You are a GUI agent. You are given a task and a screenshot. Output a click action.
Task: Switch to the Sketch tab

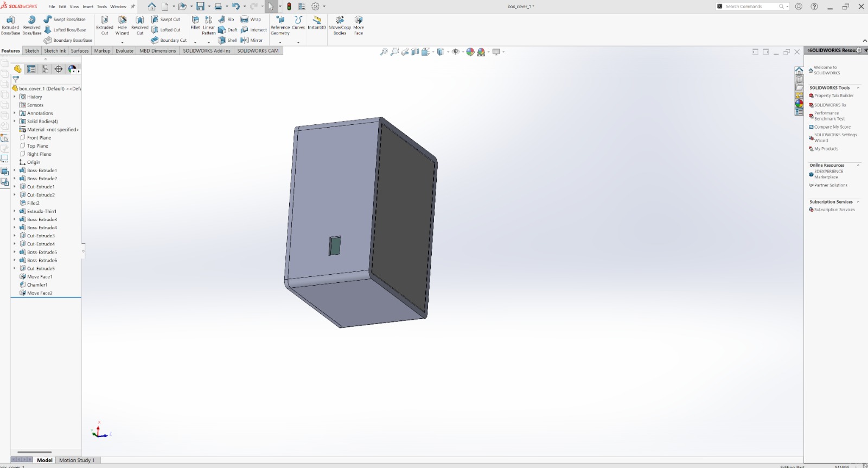(x=32, y=50)
